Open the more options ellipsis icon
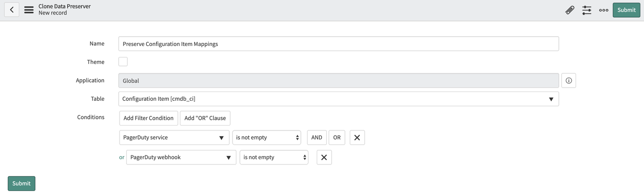 (603, 10)
